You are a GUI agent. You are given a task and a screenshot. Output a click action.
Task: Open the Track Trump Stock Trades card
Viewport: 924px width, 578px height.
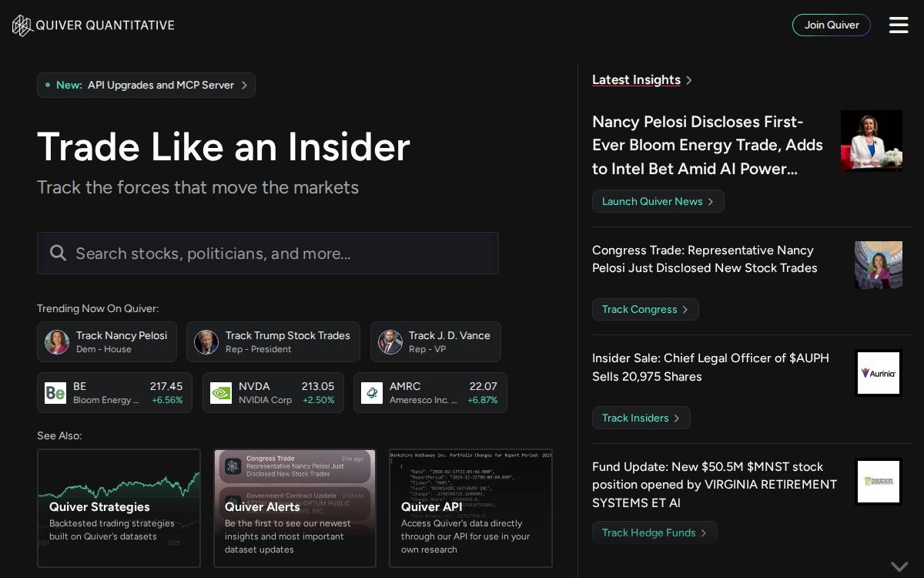click(x=273, y=342)
